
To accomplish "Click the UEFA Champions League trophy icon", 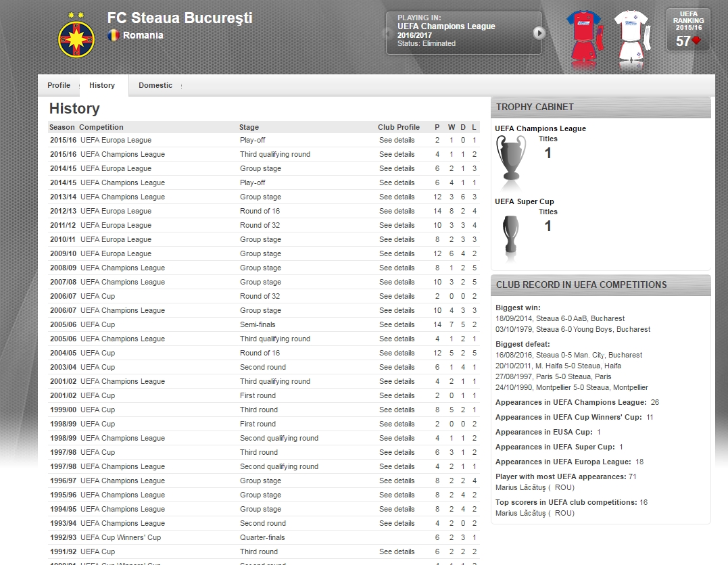I will (510, 158).
